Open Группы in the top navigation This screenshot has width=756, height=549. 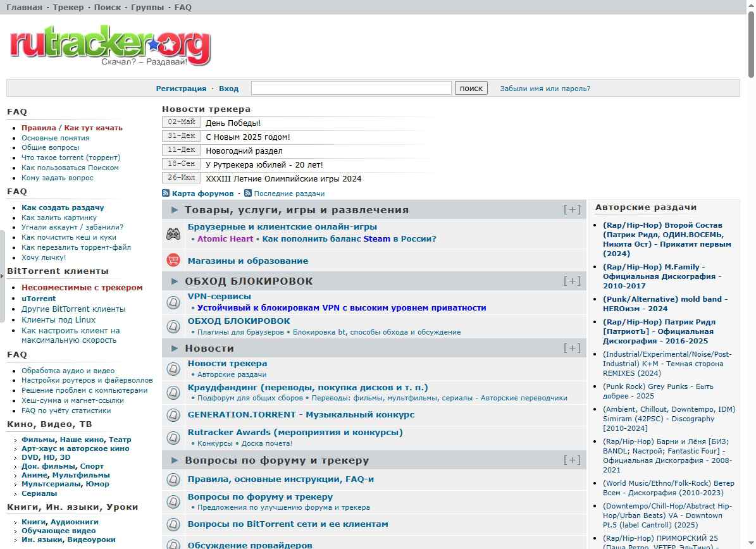click(x=146, y=8)
